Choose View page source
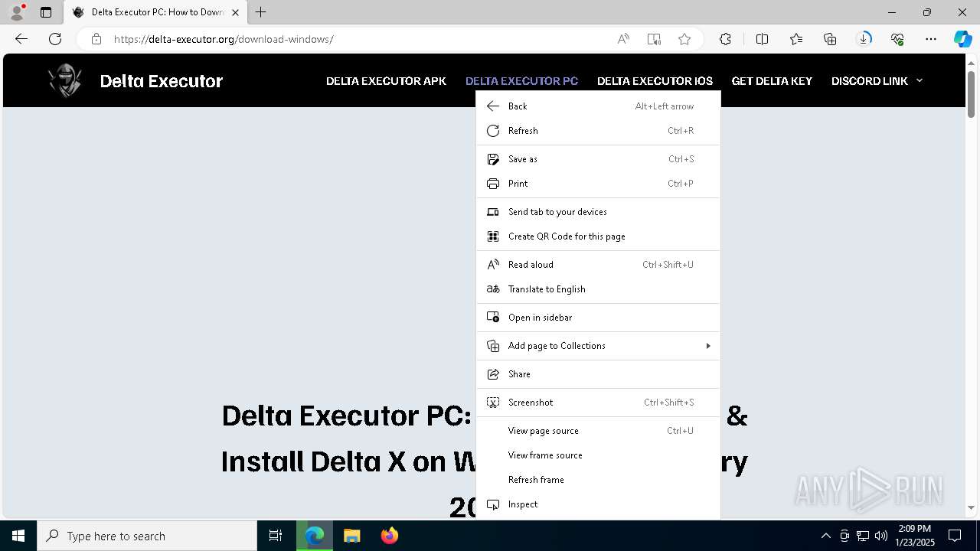This screenshot has width=980, height=551. 598,431
